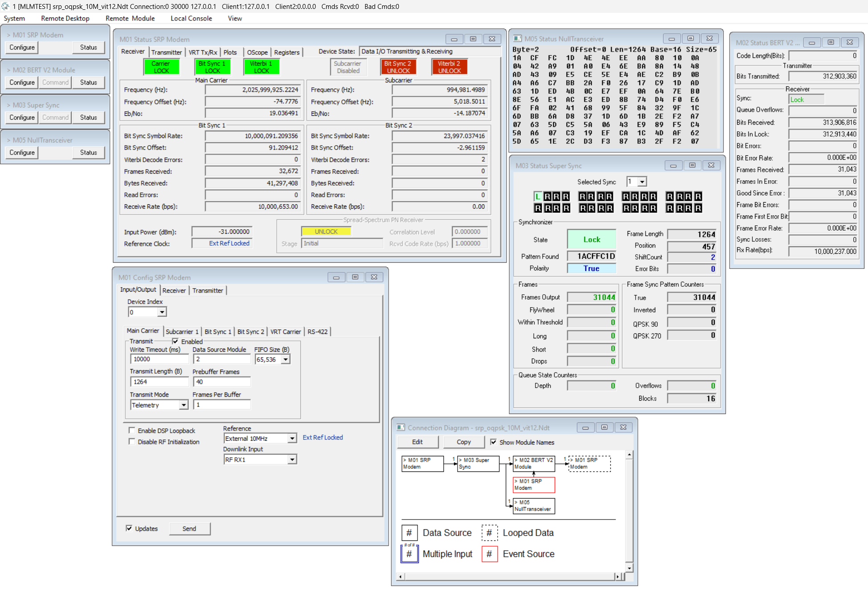Click vertical scrollbar down arrow in Connection Diagram
The height and width of the screenshot is (589, 868).
click(629, 568)
